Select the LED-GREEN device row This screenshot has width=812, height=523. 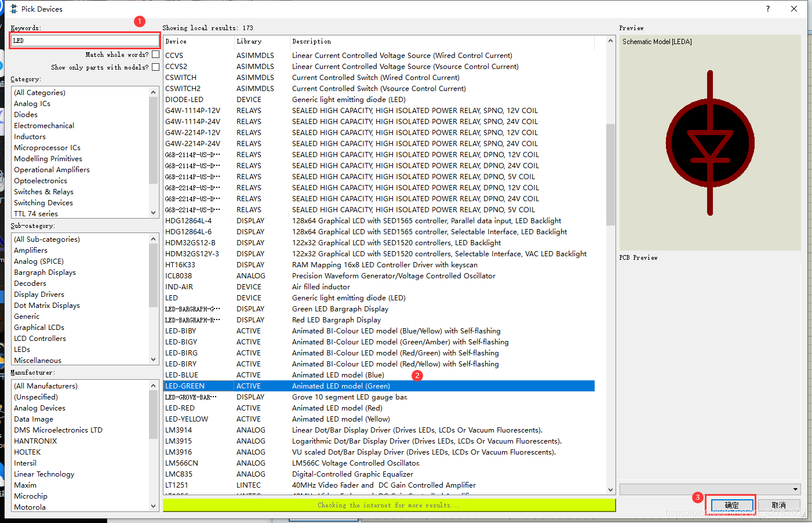pos(379,386)
